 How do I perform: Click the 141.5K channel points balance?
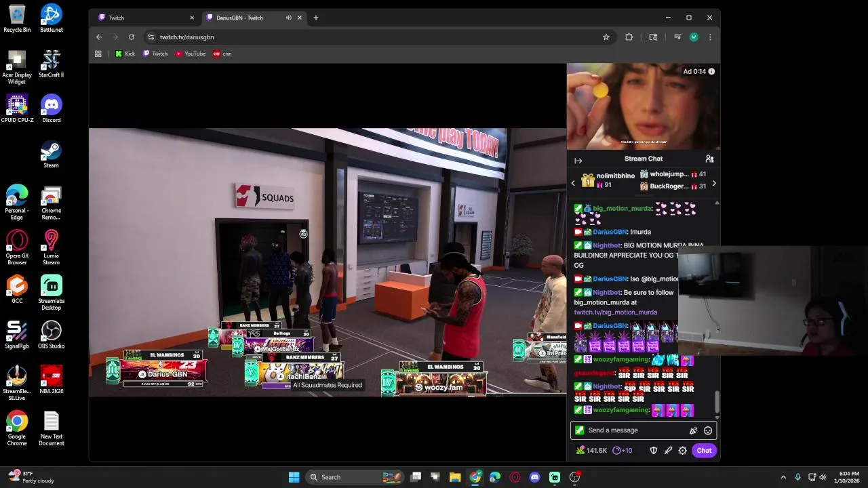[x=591, y=451]
